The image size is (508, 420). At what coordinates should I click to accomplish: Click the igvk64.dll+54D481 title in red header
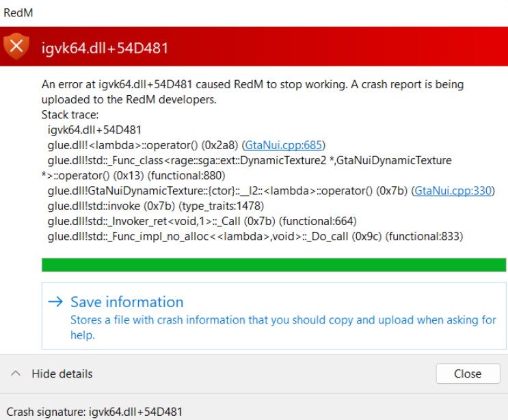click(x=105, y=47)
